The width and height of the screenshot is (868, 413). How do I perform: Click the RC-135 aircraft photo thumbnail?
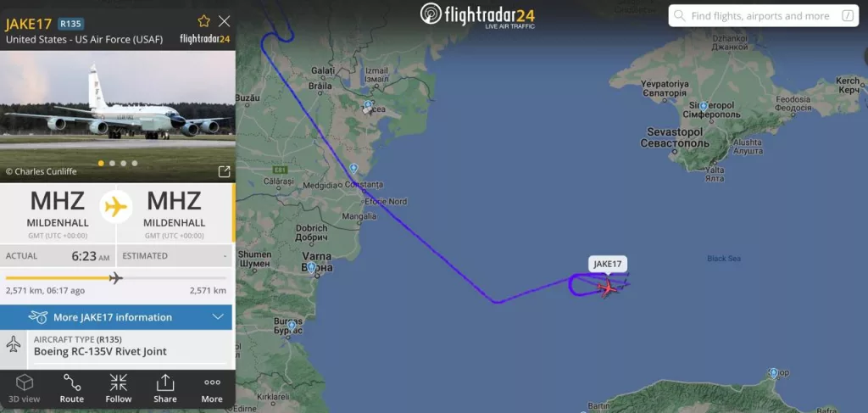pyautogui.click(x=117, y=116)
